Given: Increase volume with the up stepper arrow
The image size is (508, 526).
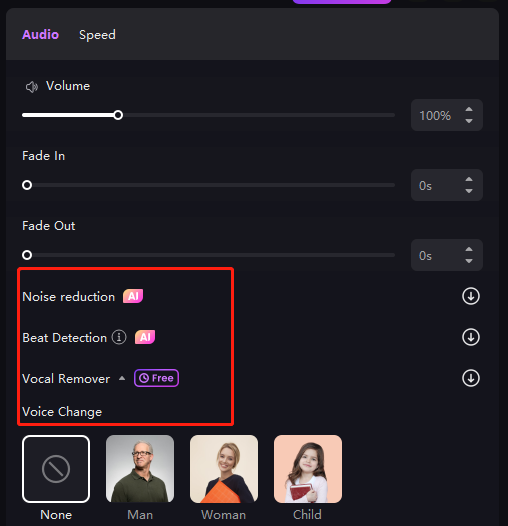Looking at the screenshot, I should point(469,109).
